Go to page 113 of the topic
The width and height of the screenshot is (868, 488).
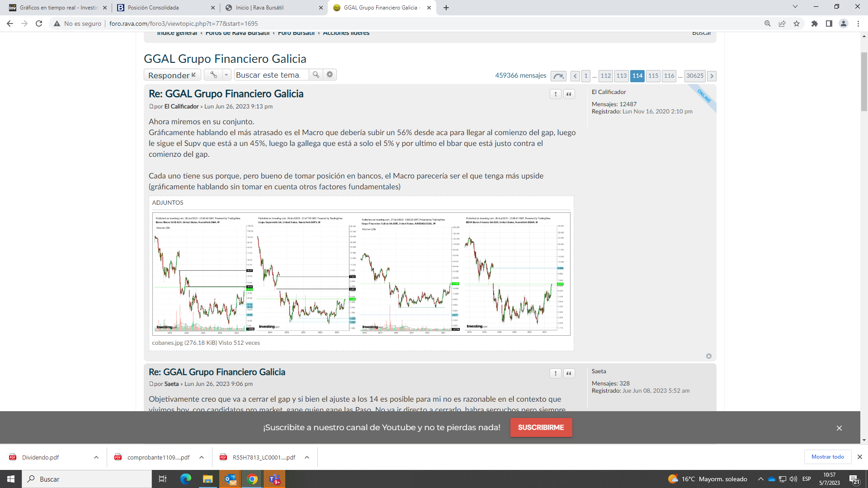pyautogui.click(x=622, y=76)
